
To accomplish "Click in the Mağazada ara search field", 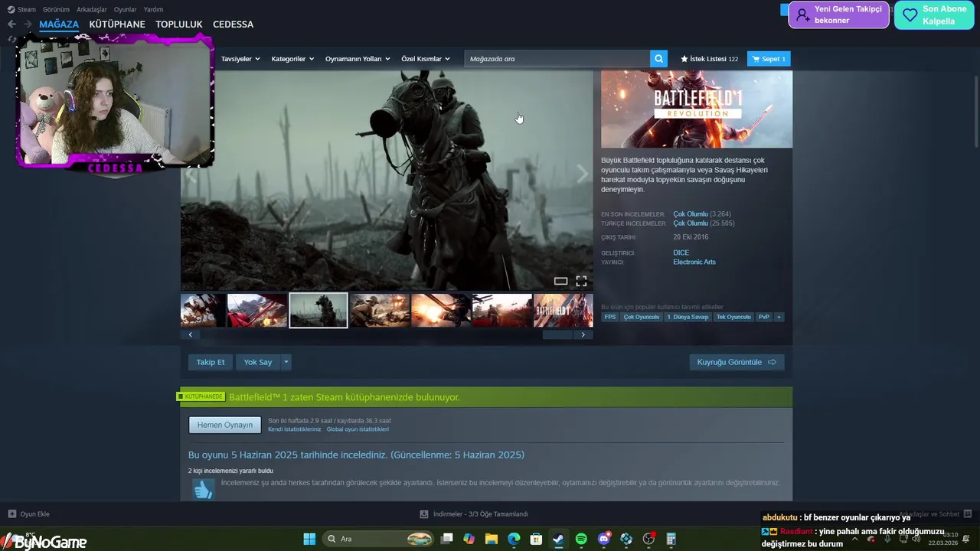I will point(557,59).
